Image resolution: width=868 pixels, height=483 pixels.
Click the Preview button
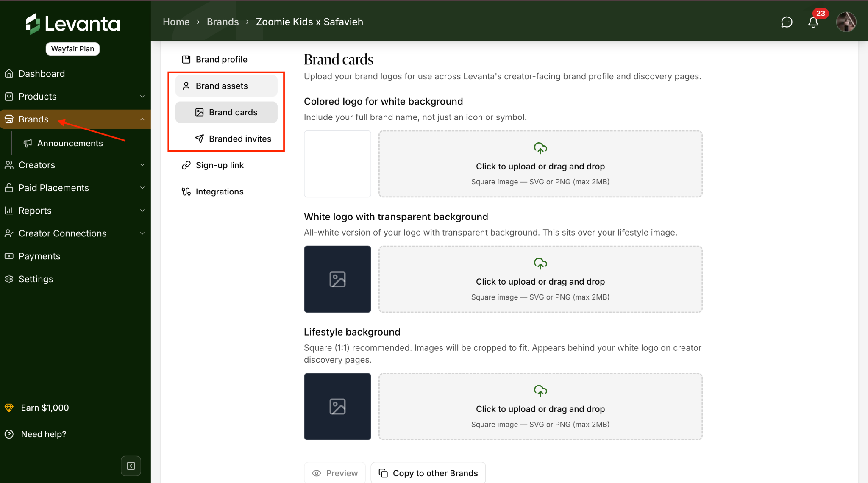pyautogui.click(x=335, y=473)
